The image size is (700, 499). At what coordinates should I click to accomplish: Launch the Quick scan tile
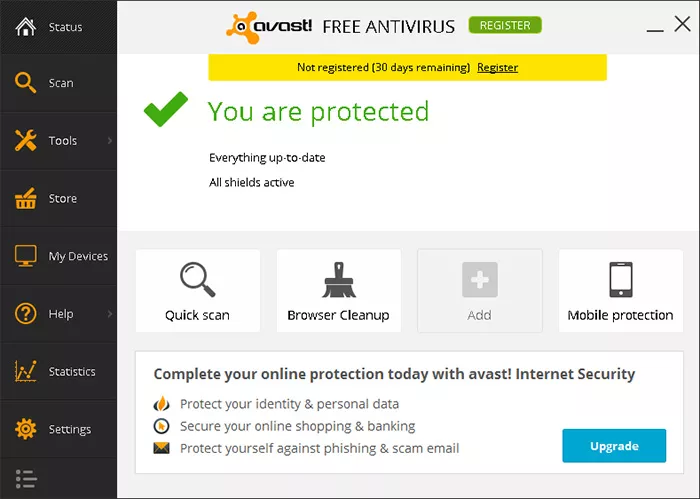(x=198, y=291)
